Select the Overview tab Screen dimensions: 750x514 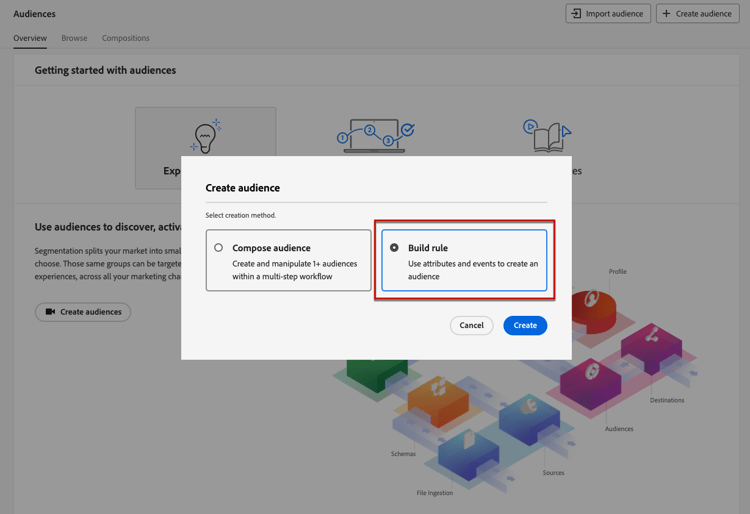tap(30, 38)
